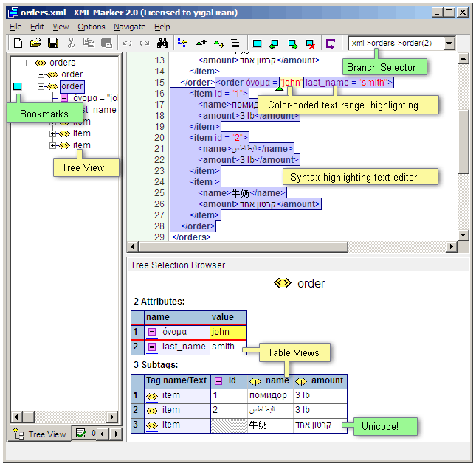The image size is (476, 466).
Task: Click the Undo arrow icon
Action: [x=127, y=44]
